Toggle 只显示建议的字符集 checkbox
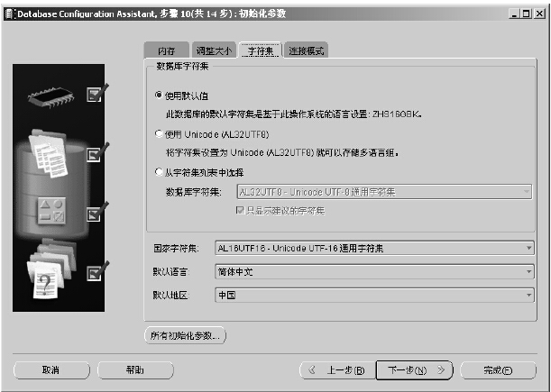This screenshot has width=551, height=392. [241, 210]
